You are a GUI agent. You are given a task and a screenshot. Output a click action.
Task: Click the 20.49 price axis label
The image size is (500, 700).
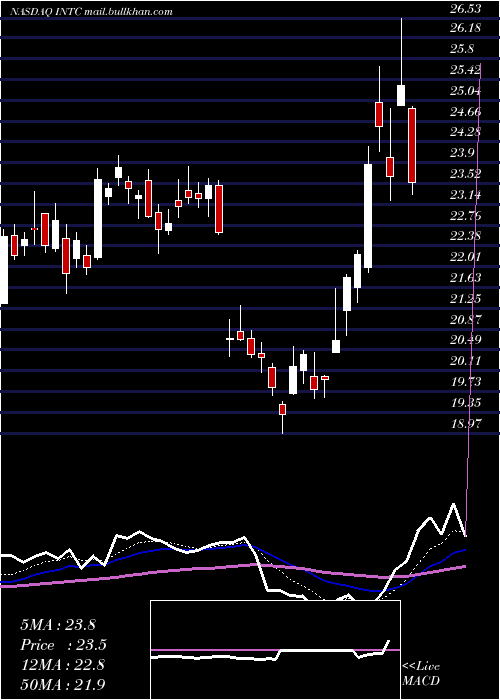(465, 340)
